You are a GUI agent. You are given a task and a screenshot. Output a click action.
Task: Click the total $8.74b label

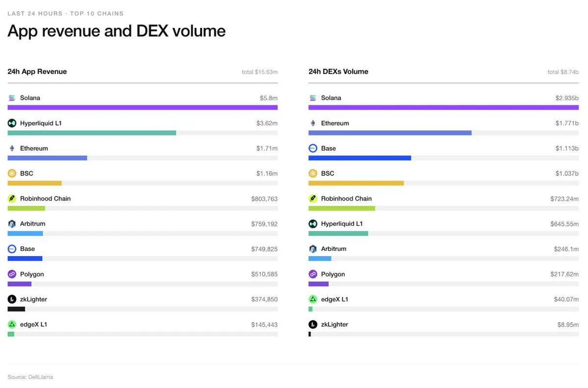[x=563, y=72]
